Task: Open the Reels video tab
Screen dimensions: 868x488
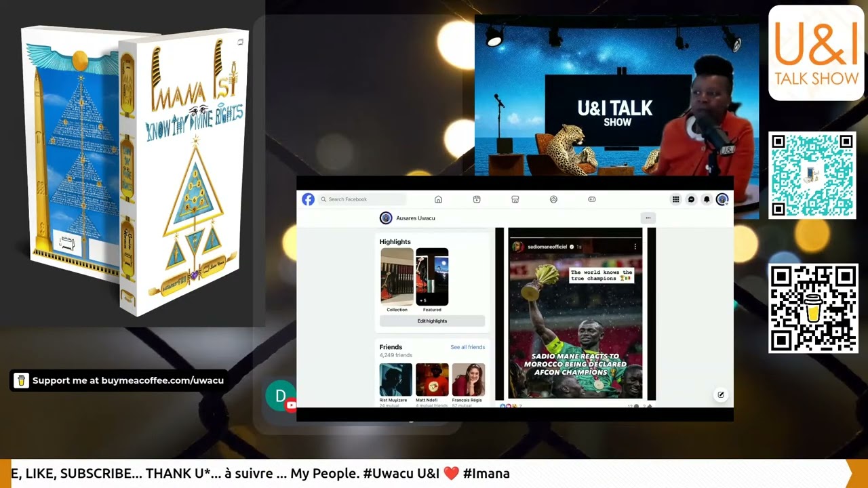Action: pos(477,199)
